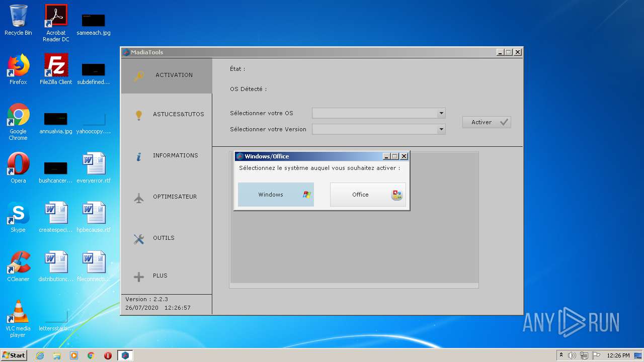Image resolution: width=644 pixels, height=362 pixels.
Task: Select the fileconnecti document icon
Action: 94,266
